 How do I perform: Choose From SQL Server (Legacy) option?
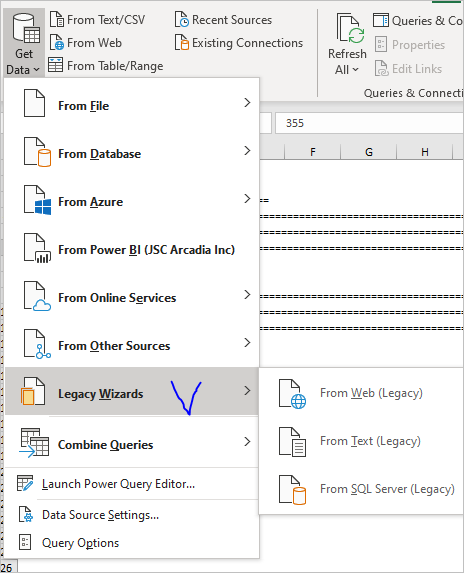[362, 490]
